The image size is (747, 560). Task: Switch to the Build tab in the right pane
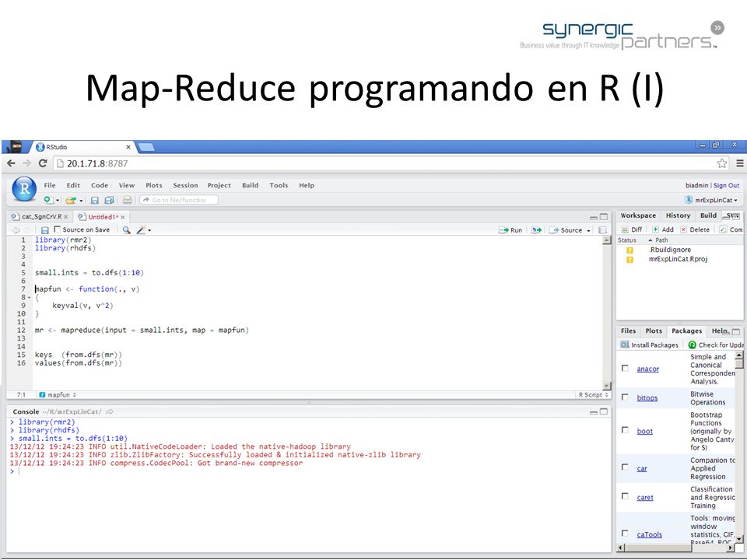tap(708, 215)
